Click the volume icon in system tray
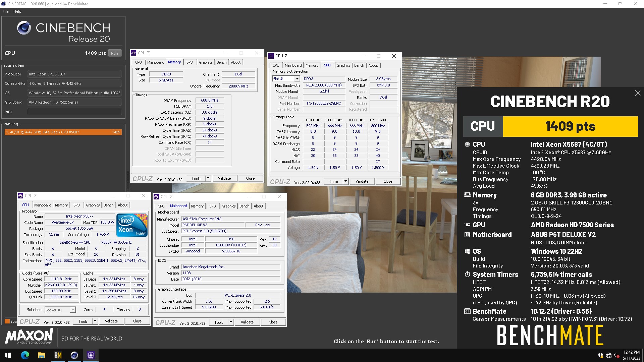 tap(616, 355)
